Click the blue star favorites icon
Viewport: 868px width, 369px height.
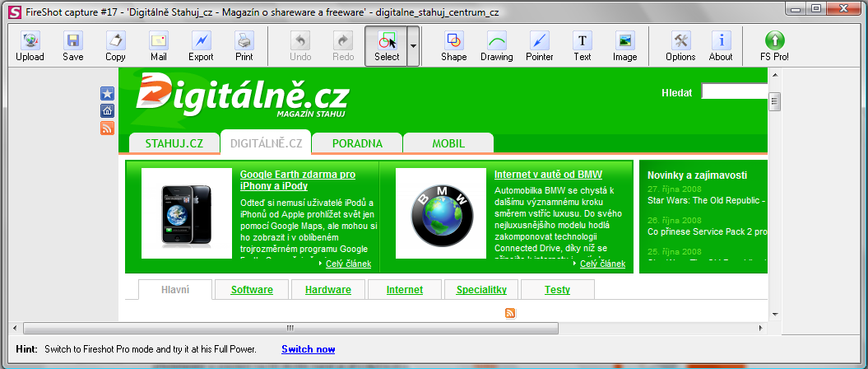(x=108, y=93)
